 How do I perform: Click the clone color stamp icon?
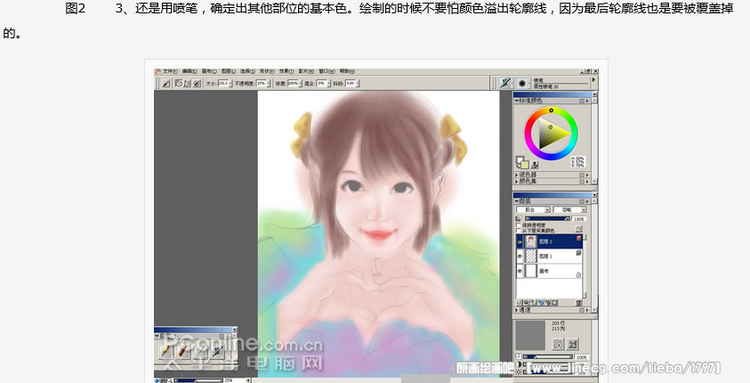click(534, 165)
